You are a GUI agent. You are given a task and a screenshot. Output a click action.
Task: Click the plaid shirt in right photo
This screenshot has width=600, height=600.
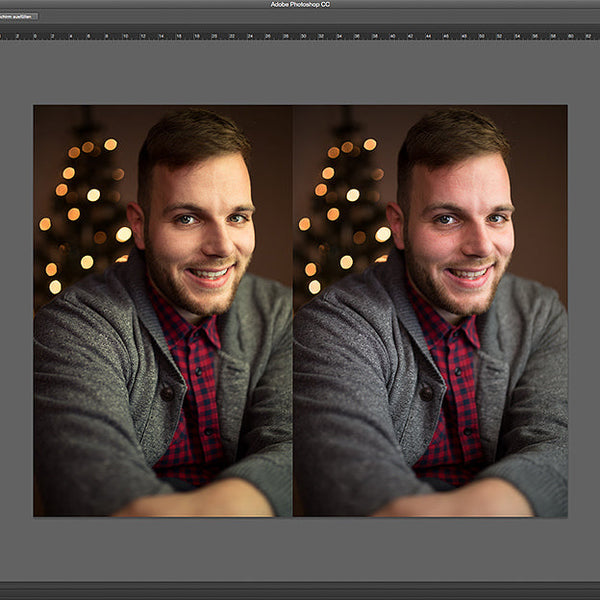[450, 400]
